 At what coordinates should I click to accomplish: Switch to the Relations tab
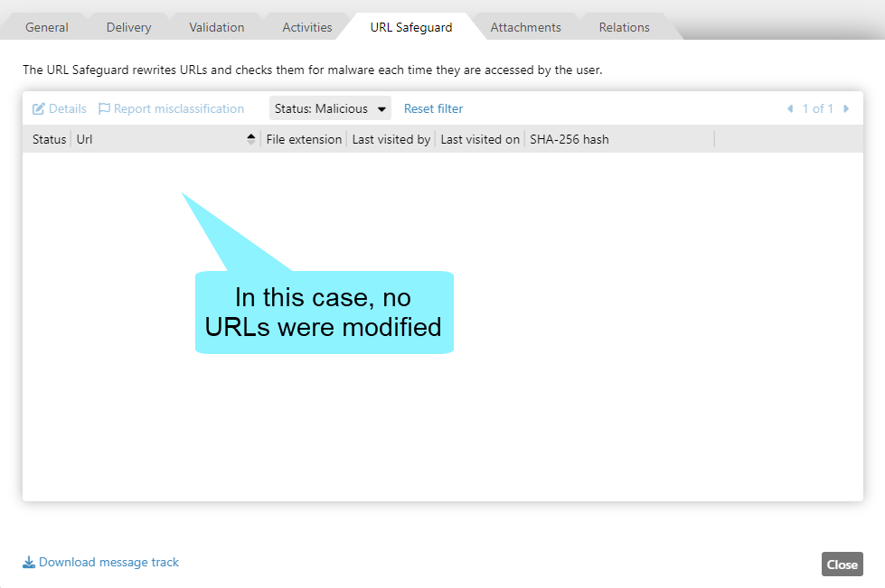click(625, 27)
